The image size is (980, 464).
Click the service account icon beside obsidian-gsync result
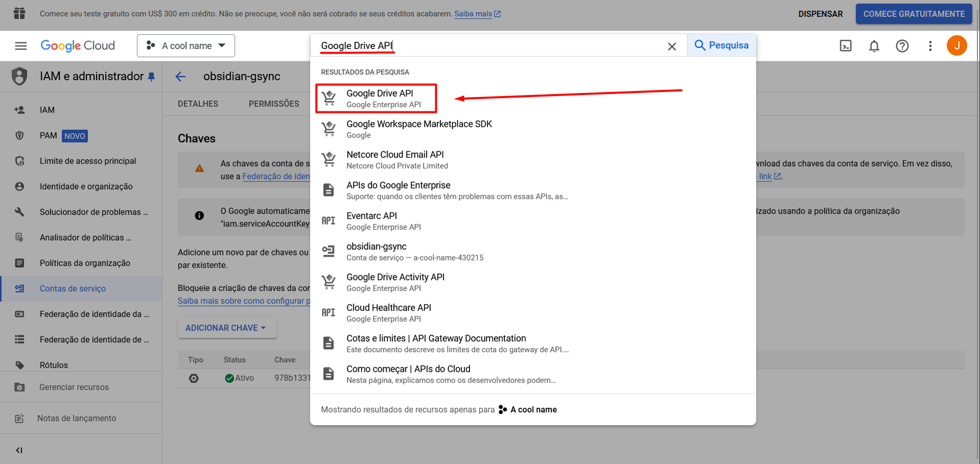click(x=328, y=251)
